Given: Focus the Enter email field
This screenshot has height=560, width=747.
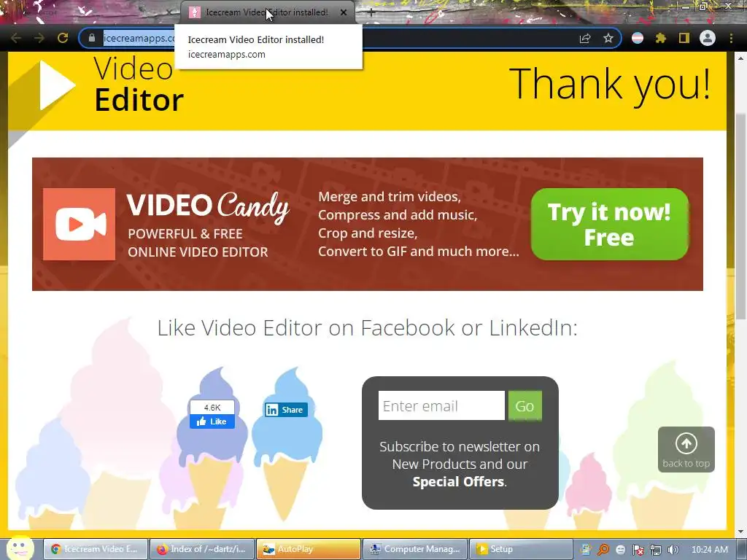Looking at the screenshot, I should click(441, 405).
